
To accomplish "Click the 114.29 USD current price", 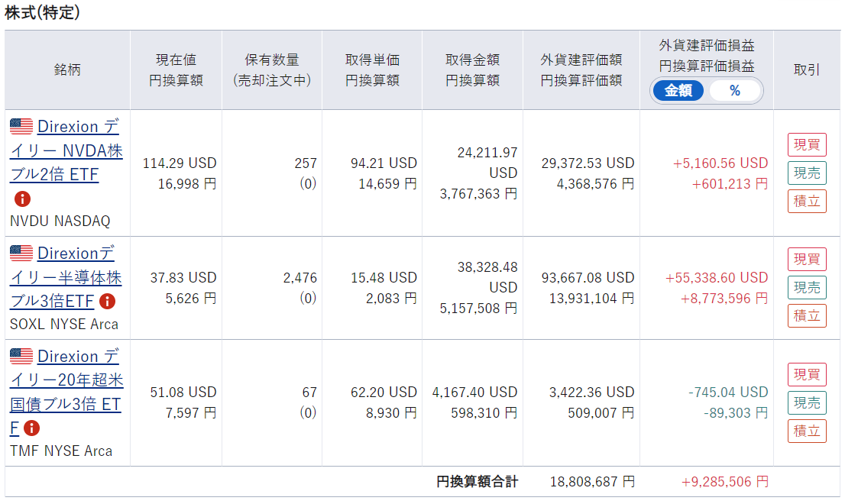I will [180, 163].
